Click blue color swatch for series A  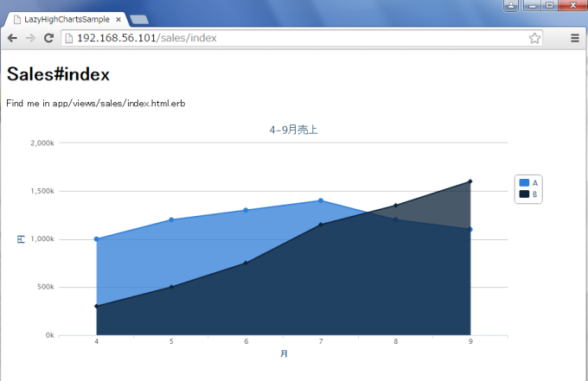[x=524, y=182]
